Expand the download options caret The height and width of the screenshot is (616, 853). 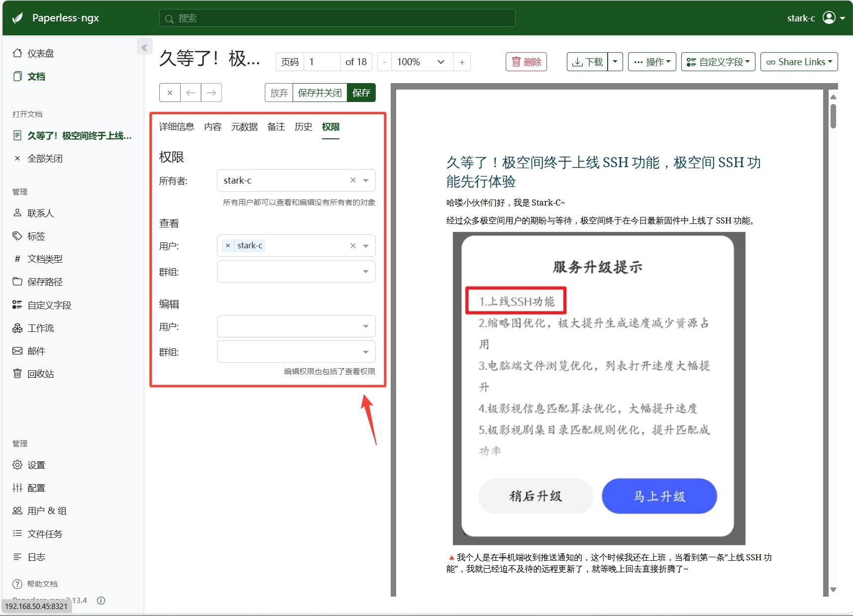[615, 62]
